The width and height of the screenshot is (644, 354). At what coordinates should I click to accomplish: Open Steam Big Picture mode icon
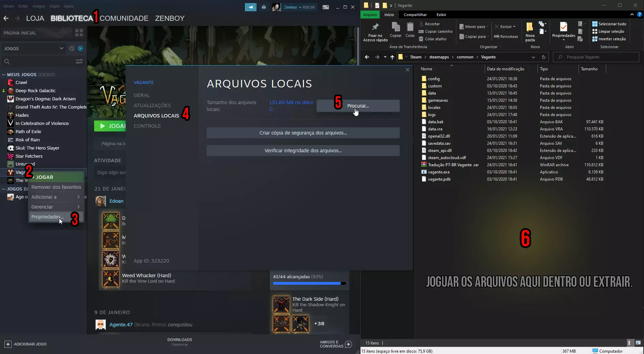click(326, 7)
